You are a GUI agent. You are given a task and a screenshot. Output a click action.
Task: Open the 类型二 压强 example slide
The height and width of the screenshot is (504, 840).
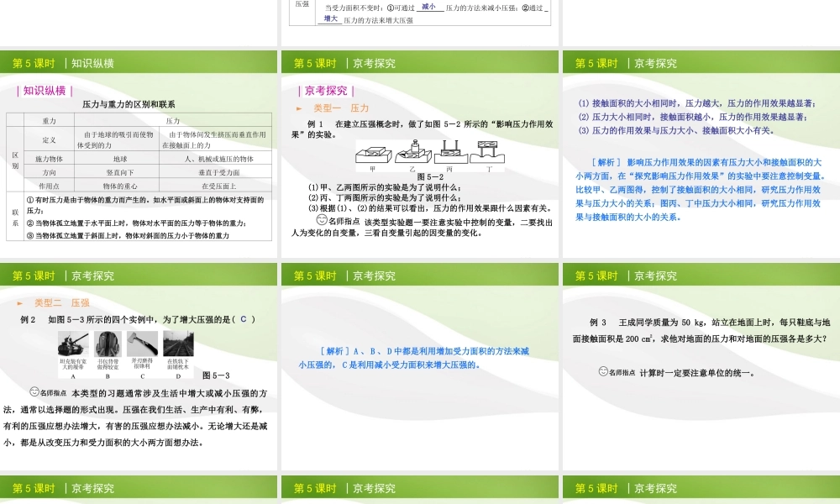coord(139,367)
